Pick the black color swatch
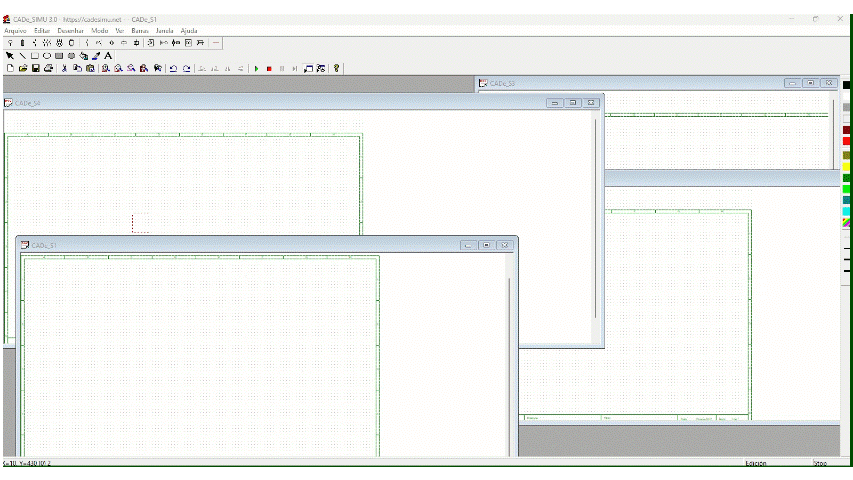Screen dimensions: 853x480 click(846, 85)
